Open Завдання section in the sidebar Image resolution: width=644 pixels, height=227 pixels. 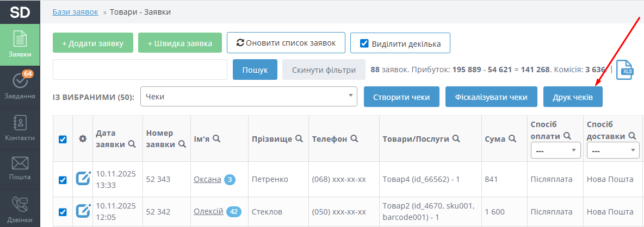tap(20, 87)
